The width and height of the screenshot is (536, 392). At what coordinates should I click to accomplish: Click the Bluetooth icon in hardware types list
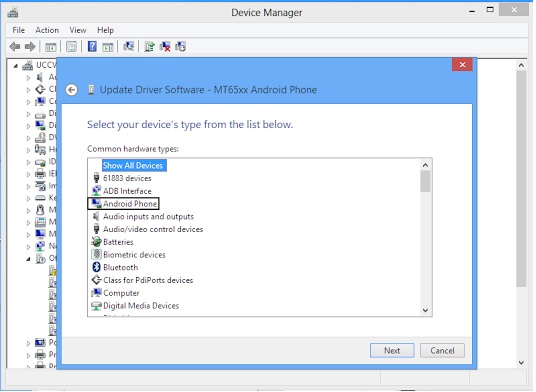(96, 267)
